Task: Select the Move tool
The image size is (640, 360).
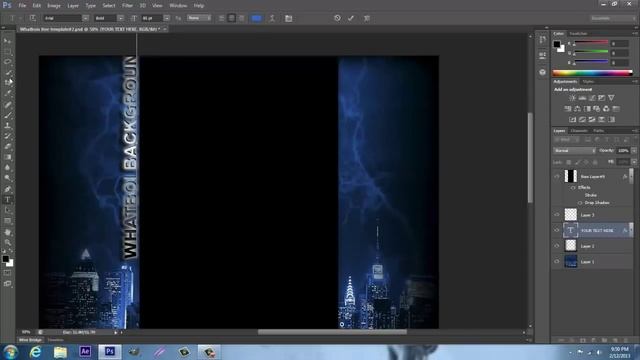Action: pos(7,41)
